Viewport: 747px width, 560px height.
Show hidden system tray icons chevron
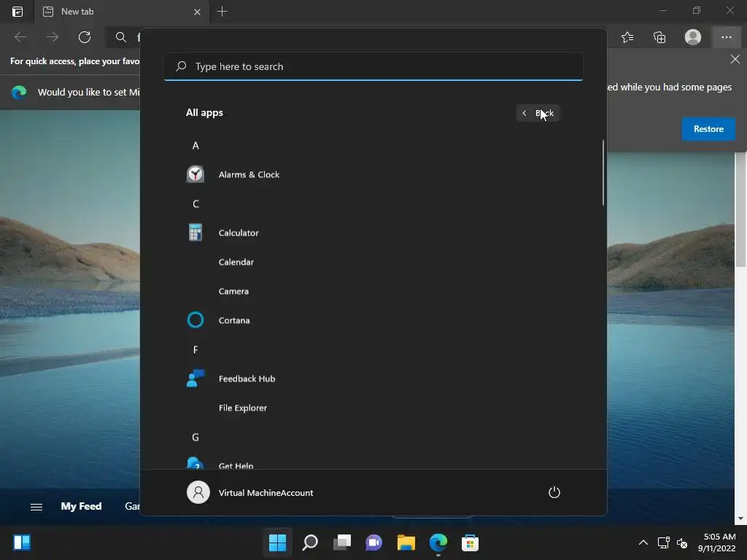click(643, 542)
